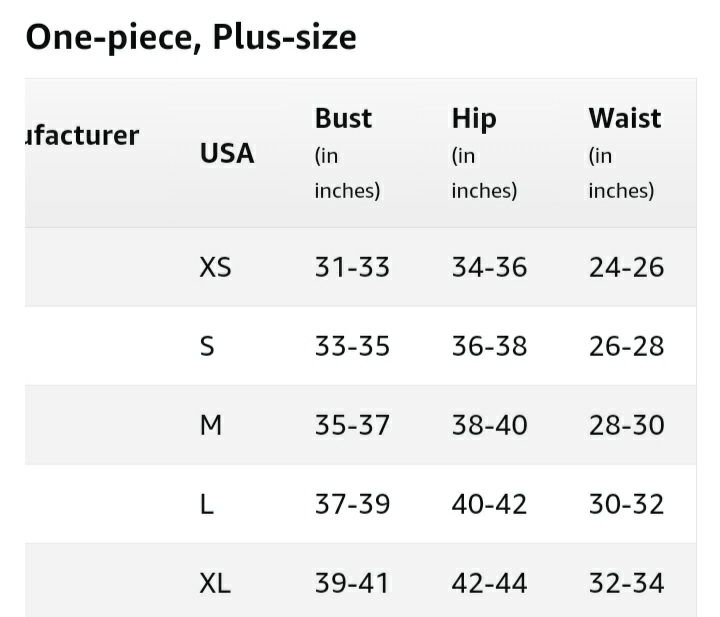
Task: Select the XL size cell
Action: (215, 583)
